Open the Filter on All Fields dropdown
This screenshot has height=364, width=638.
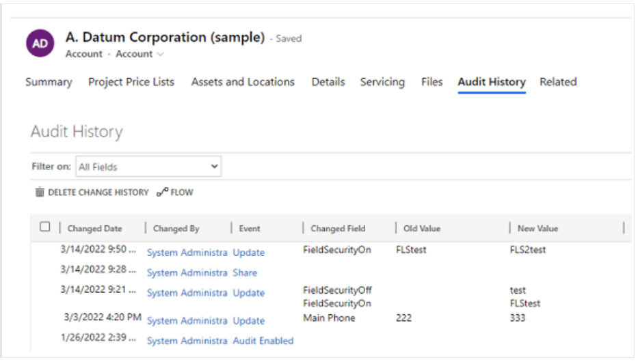[148, 167]
